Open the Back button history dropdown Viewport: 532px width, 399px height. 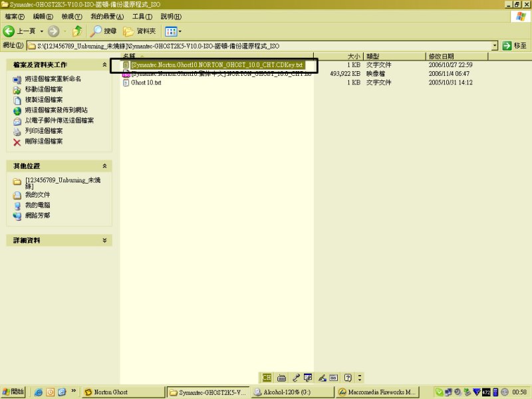tap(42, 31)
